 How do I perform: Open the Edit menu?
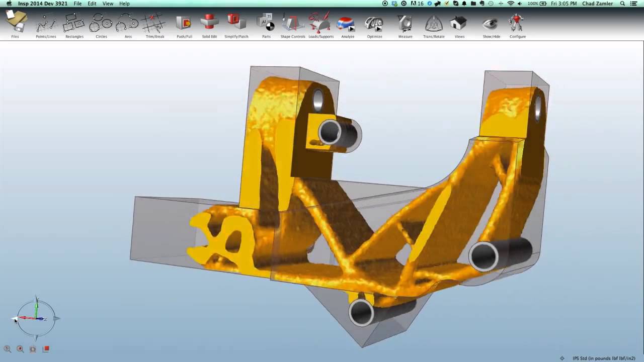pyautogui.click(x=92, y=4)
